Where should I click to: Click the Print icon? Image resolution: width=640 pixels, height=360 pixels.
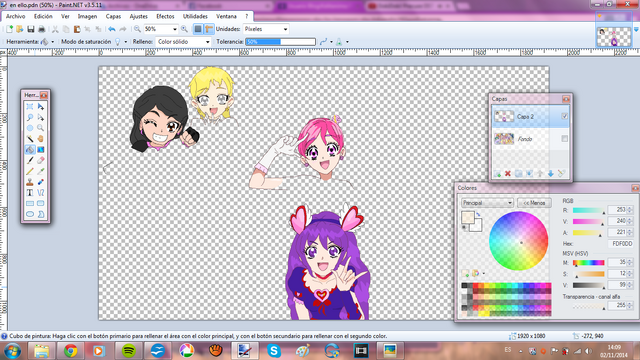tap(42, 29)
